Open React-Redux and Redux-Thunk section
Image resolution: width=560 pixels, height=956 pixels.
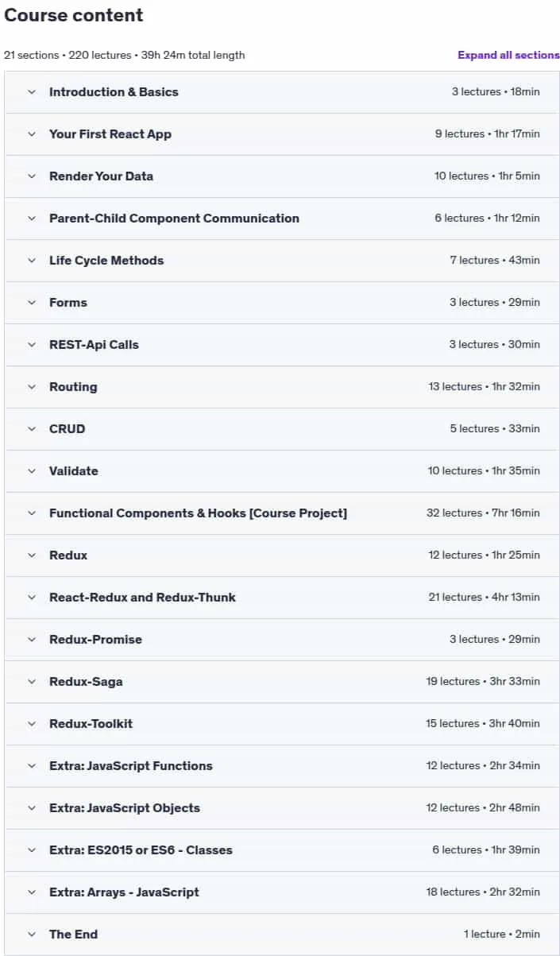click(x=282, y=598)
